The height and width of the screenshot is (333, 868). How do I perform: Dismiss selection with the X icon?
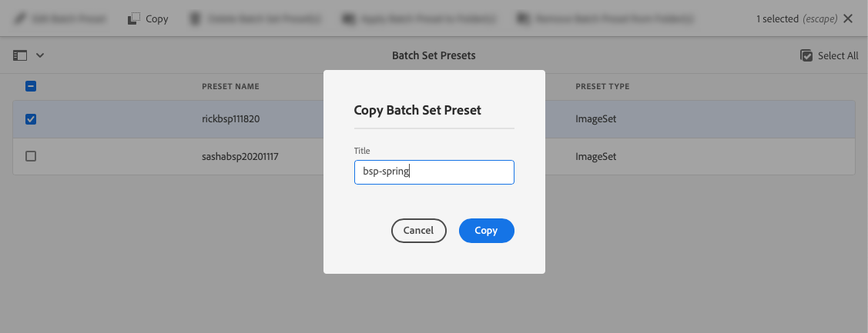tap(848, 18)
